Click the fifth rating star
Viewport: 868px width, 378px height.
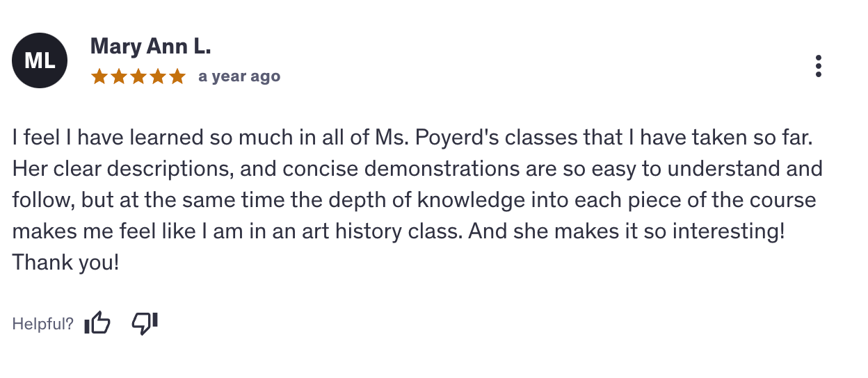point(177,76)
